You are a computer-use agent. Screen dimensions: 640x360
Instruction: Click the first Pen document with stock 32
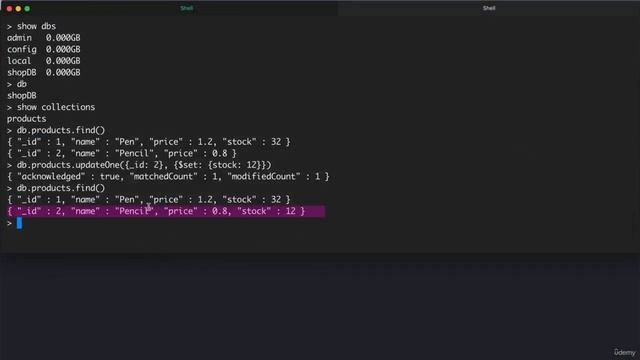[149, 142]
